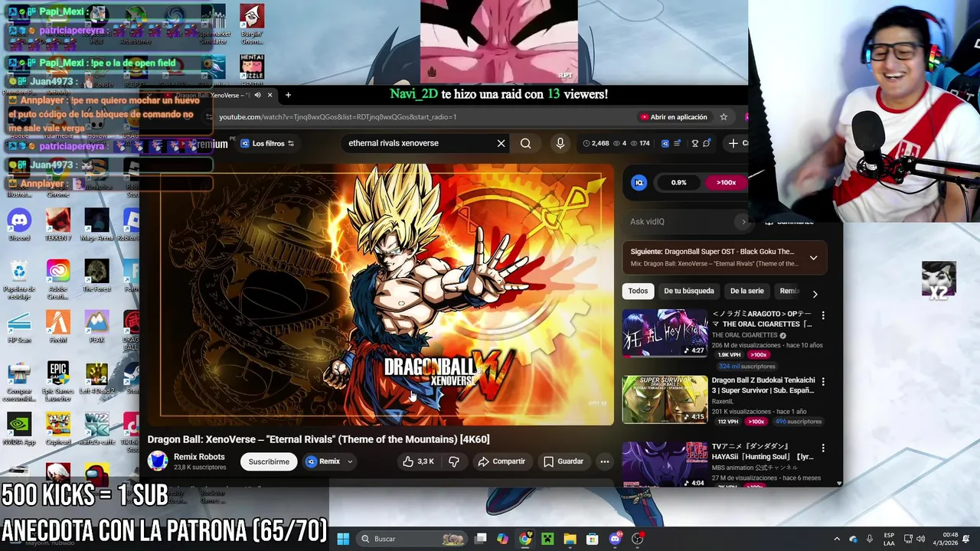980x551 pixels.
Task: Click the taskbar Buscar search box
Action: click(412, 539)
